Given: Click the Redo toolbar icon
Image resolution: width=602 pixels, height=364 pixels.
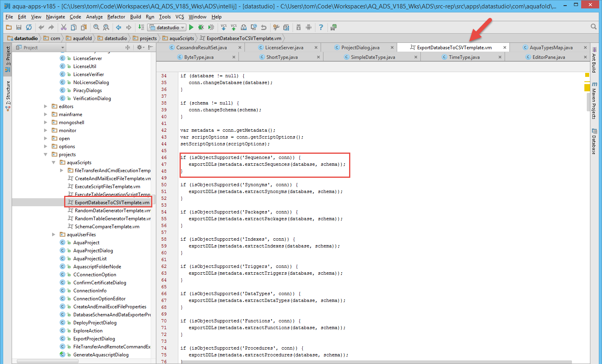Looking at the screenshot, I should (51, 27).
